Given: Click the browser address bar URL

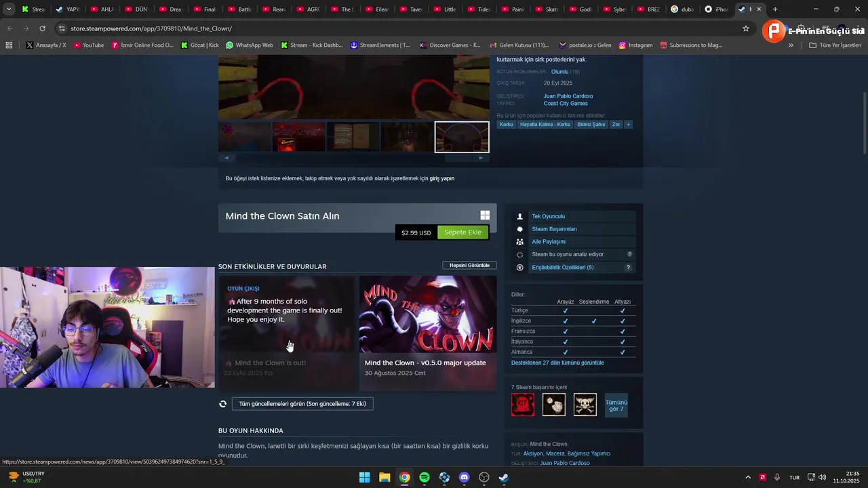Looking at the screenshot, I should click(x=151, y=28).
